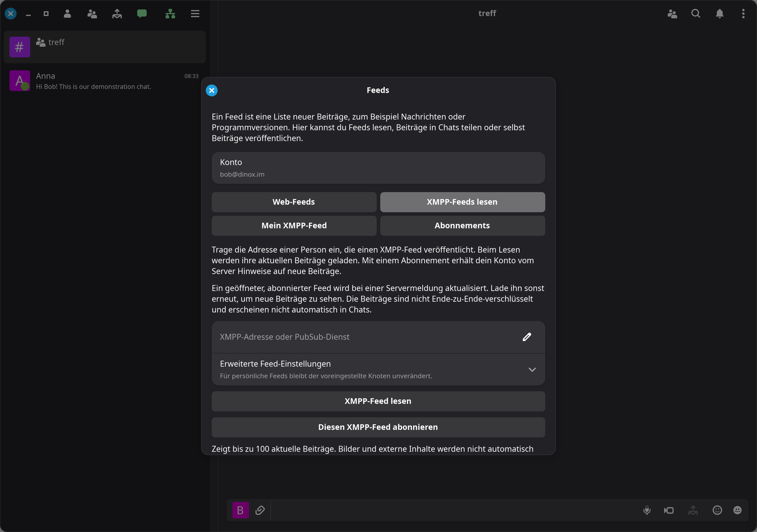Click the pencil edit icon in the address field
The image size is (757, 532).
click(x=527, y=337)
